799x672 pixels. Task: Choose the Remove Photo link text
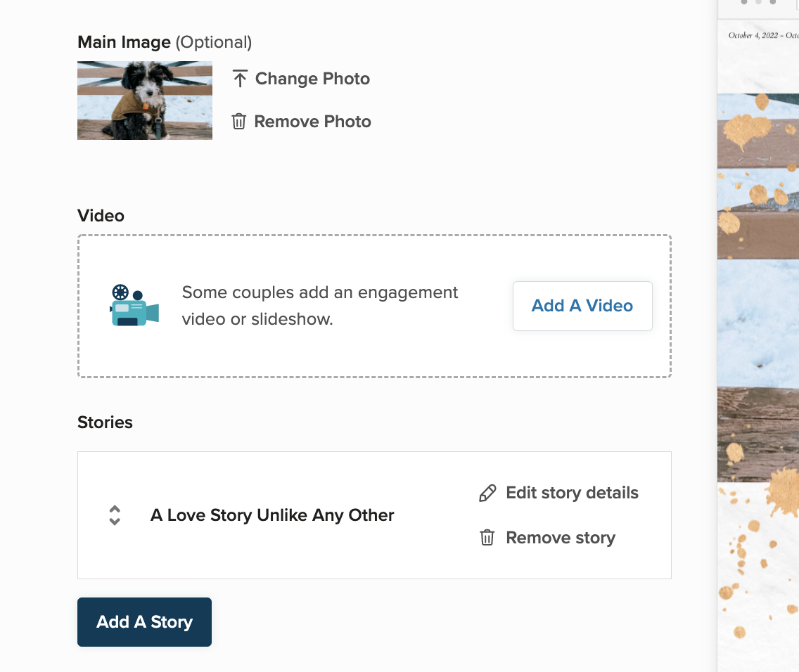(x=312, y=122)
